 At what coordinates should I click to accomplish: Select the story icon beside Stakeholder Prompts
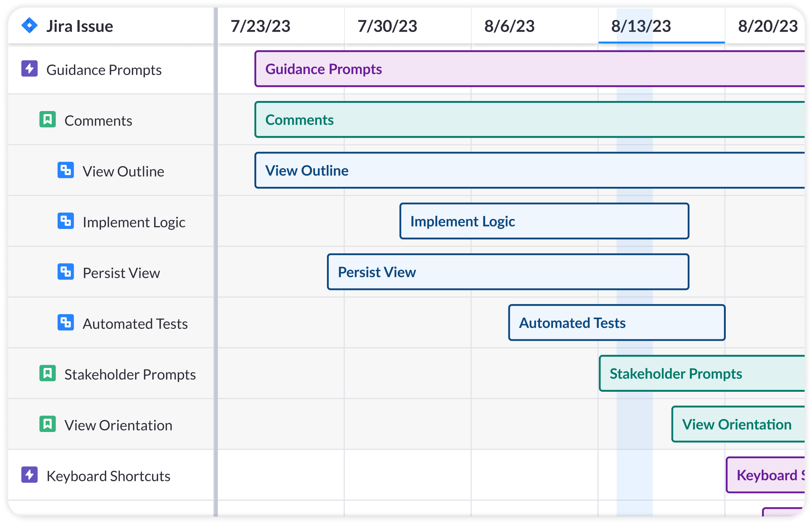(47, 374)
